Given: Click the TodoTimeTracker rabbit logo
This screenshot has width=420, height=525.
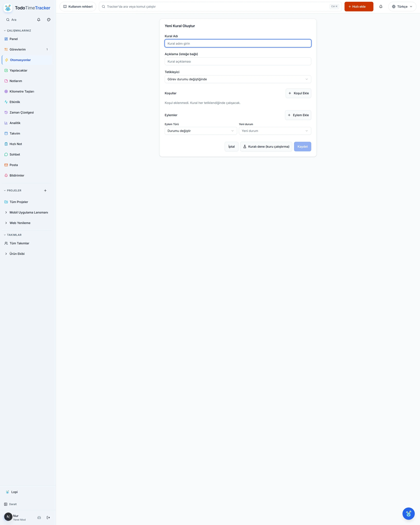Looking at the screenshot, I should point(8,8).
